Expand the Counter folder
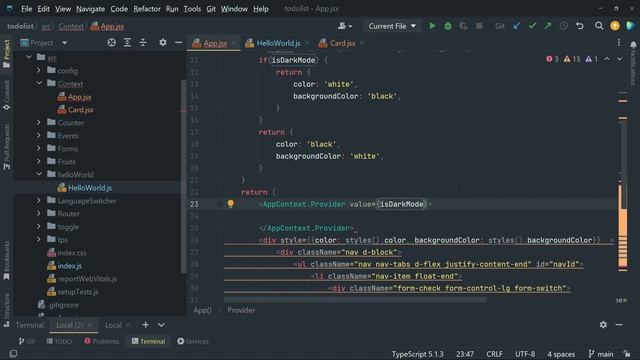 pyautogui.click(x=39, y=122)
